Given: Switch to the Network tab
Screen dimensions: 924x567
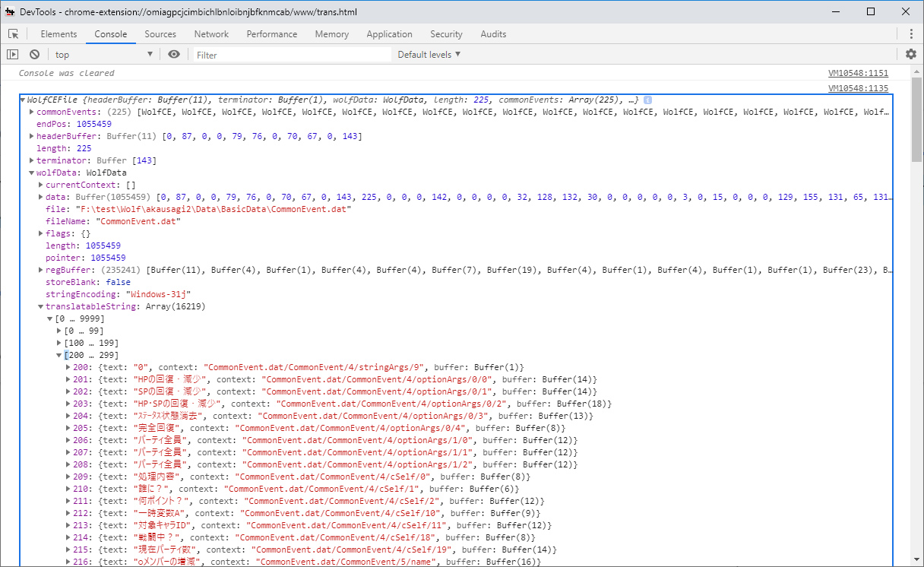Looking at the screenshot, I should (x=211, y=34).
